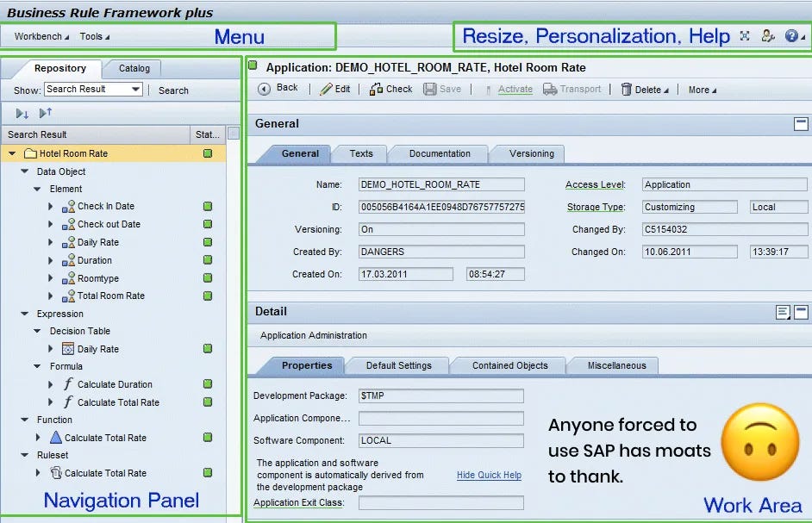Collapse the Hotel Room Rate node

tap(12, 153)
